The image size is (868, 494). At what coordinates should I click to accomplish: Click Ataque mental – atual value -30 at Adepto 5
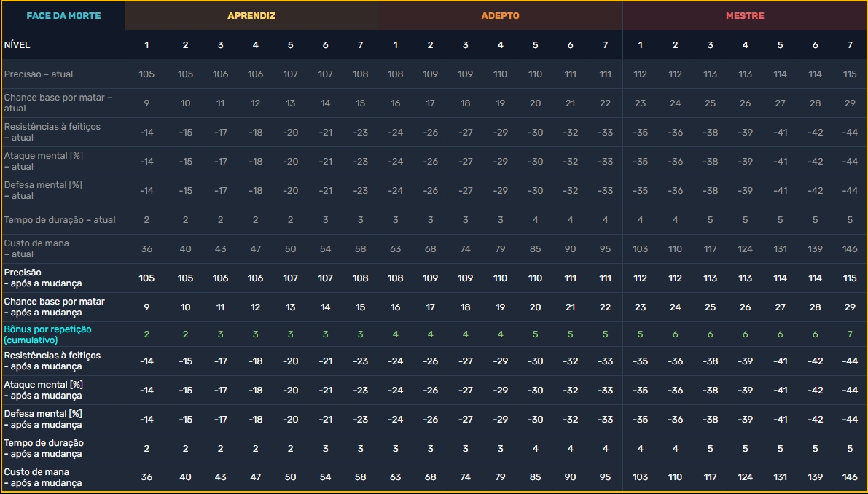click(535, 162)
